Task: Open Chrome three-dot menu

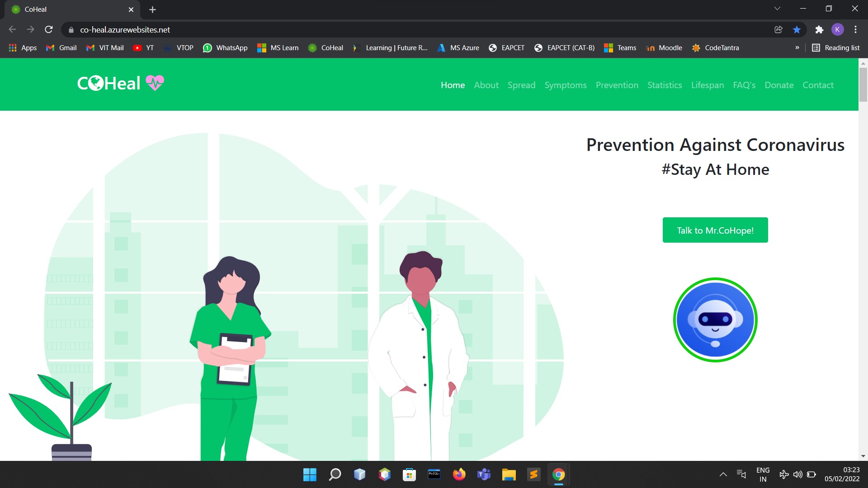Action: 855,30
